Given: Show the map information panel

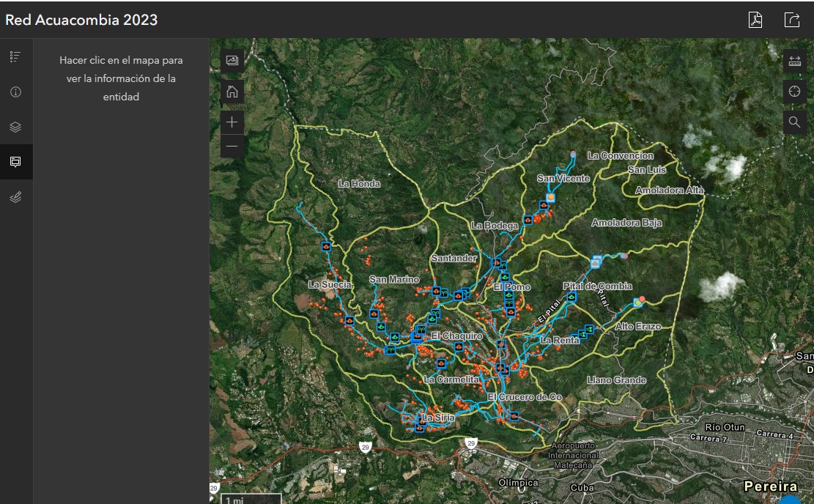Looking at the screenshot, I should [15, 92].
